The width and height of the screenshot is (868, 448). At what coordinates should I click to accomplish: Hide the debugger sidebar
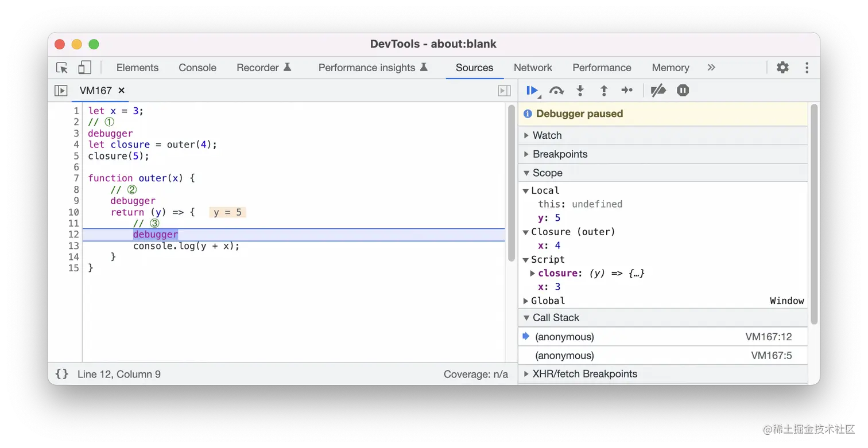pyautogui.click(x=504, y=90)
